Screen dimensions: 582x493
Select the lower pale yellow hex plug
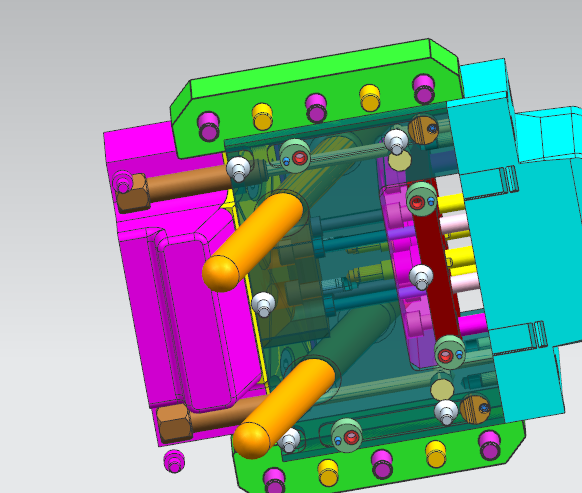pyautogui.click(x=442, y=389)
